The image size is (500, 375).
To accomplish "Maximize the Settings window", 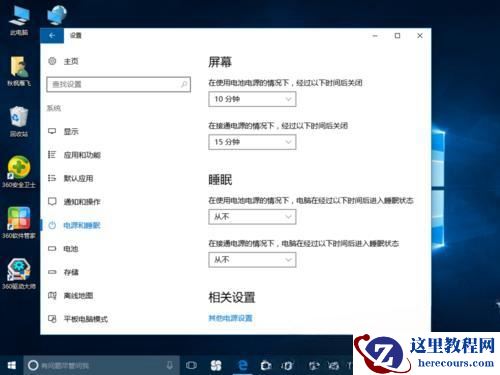I will (x=397, y=36).
